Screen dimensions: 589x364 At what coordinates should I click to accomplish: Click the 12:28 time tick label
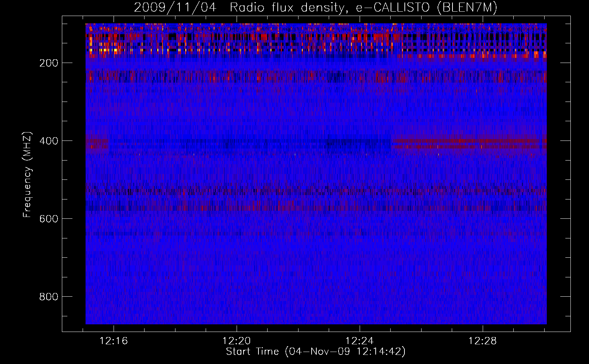click(483, 341)
